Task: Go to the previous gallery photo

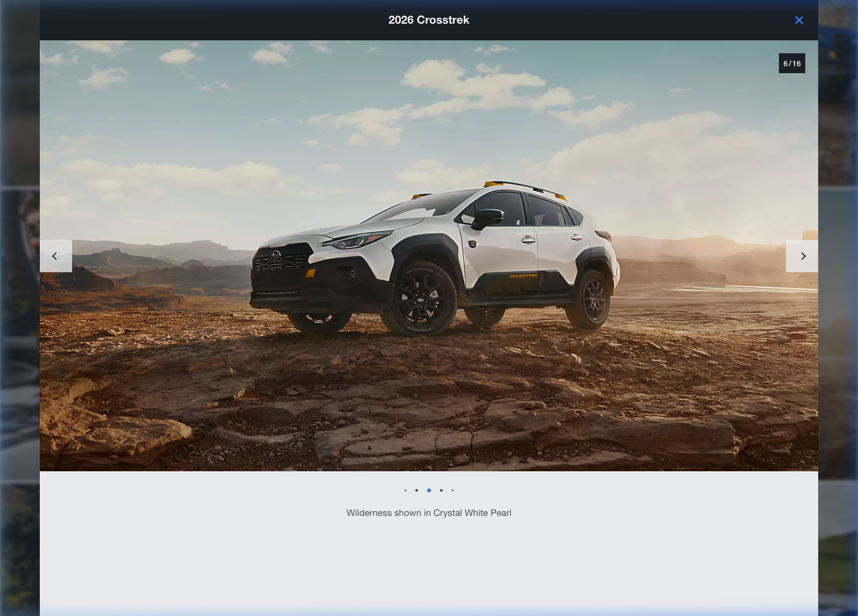Action: coord(55,256)
